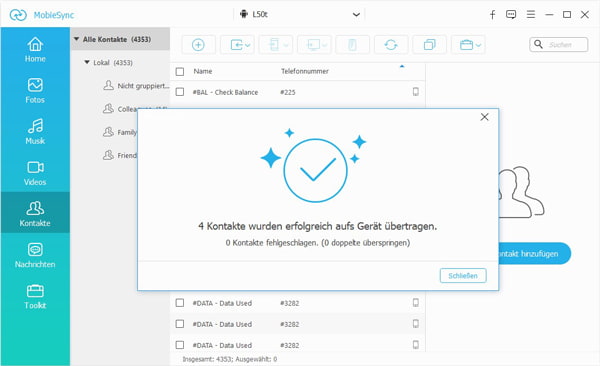Click the find duplicate contacts icon
The width and height of the screenshot is (600, 366).
[429, 45]
